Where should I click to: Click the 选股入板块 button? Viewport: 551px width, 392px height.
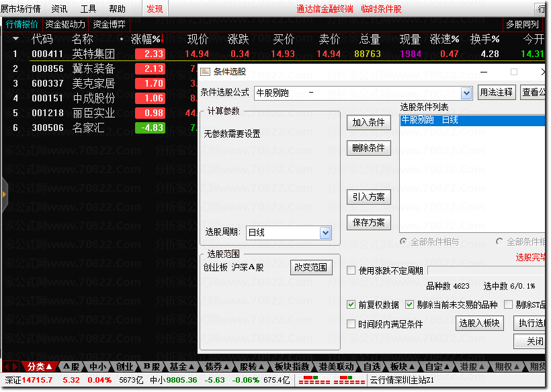tap(479, 324)
